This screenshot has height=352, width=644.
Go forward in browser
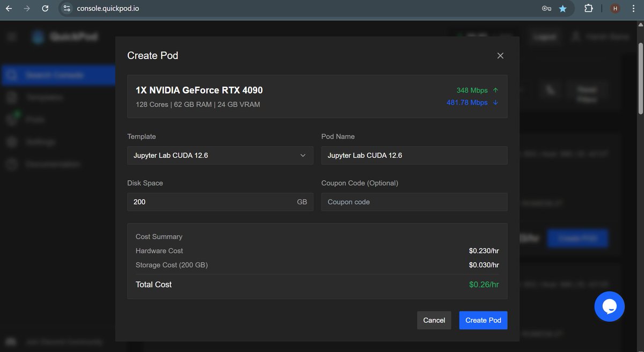tap(27, 9)
